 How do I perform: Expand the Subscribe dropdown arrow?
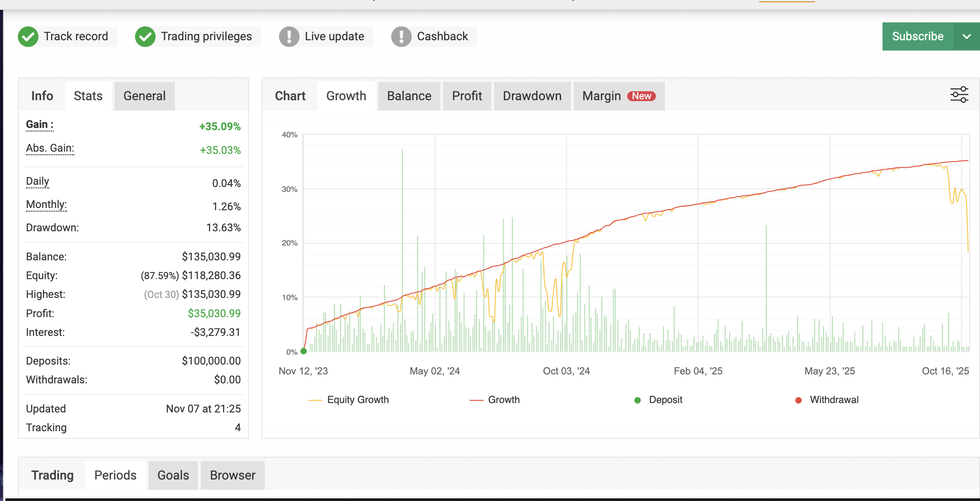(x=967, y=37)
